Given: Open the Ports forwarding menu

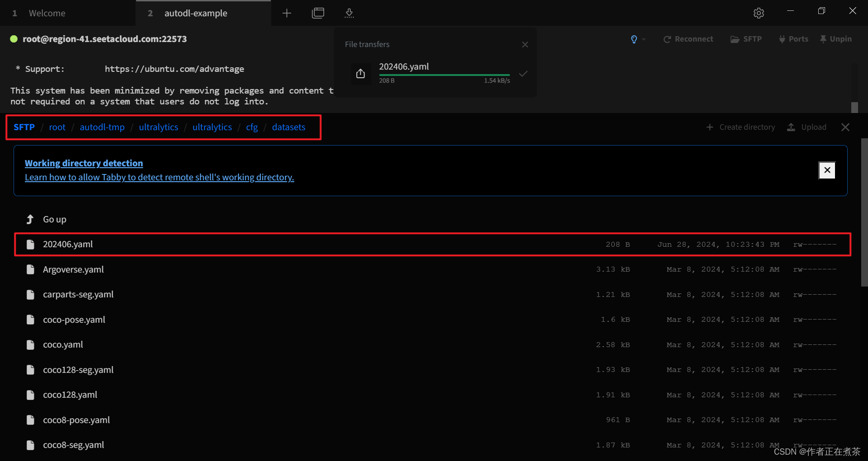Looking at the screenshot, I should pos(793,39).
